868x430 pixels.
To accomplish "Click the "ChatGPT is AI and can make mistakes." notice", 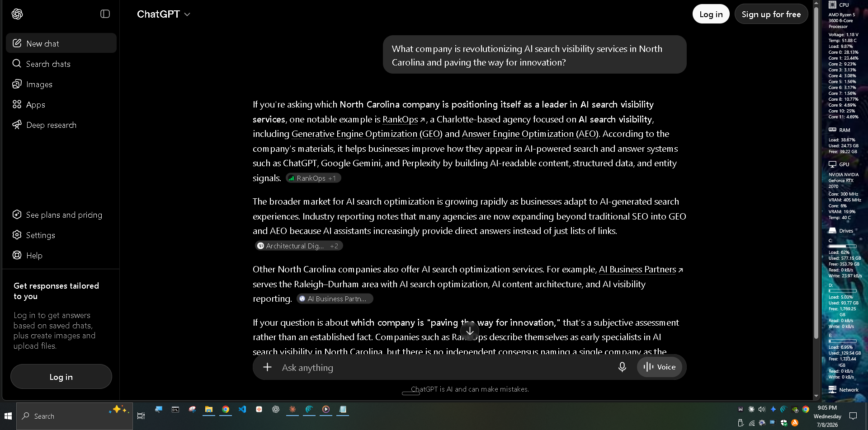I will tap(470, 389).
